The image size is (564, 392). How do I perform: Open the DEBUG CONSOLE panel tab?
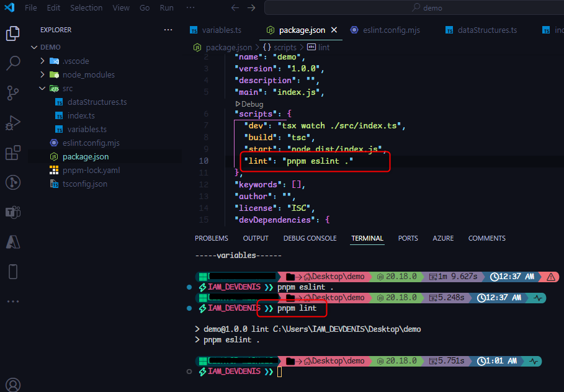(310, 238)
